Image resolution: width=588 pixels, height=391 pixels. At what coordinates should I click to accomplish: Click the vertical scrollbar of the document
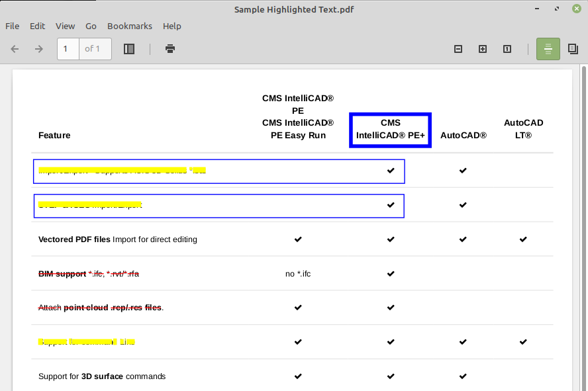pyautogui.click(x=583, y=228)
